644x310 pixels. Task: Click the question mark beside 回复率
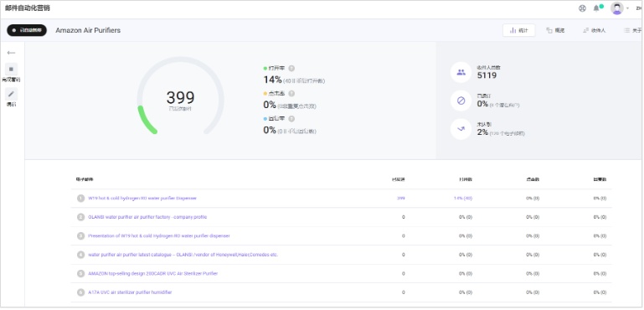[x=291, y=119]
